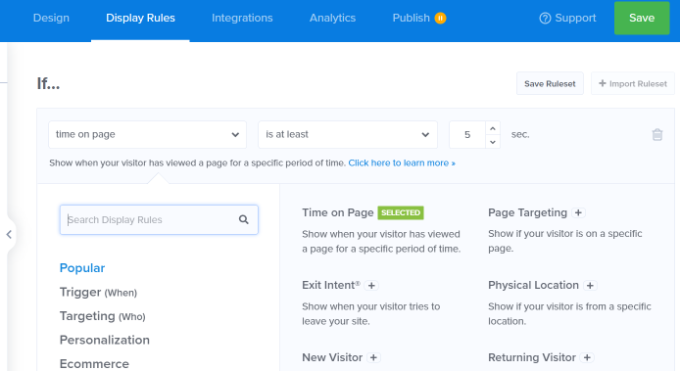This screenshot has width=680, height=371.
Task: Collapse the left sidebar panel arrow
Action: click(x=9, y=234)
